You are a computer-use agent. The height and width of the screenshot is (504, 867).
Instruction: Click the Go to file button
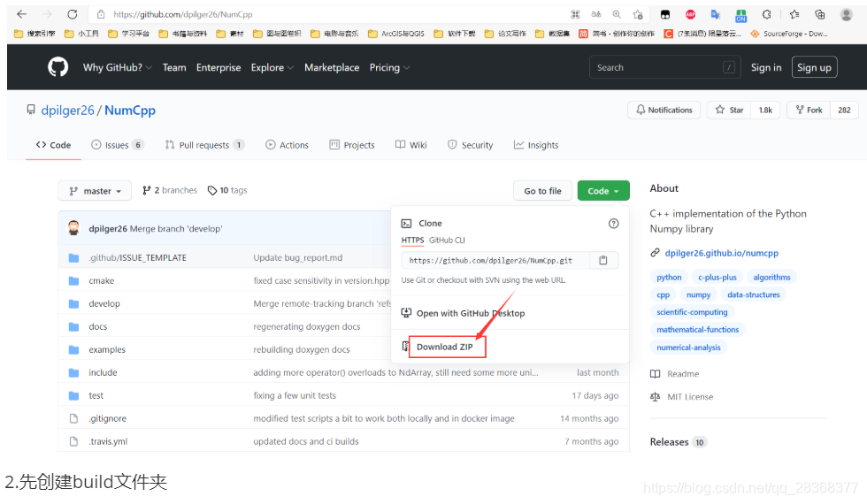pyautogui.click(x=542, y=191)
